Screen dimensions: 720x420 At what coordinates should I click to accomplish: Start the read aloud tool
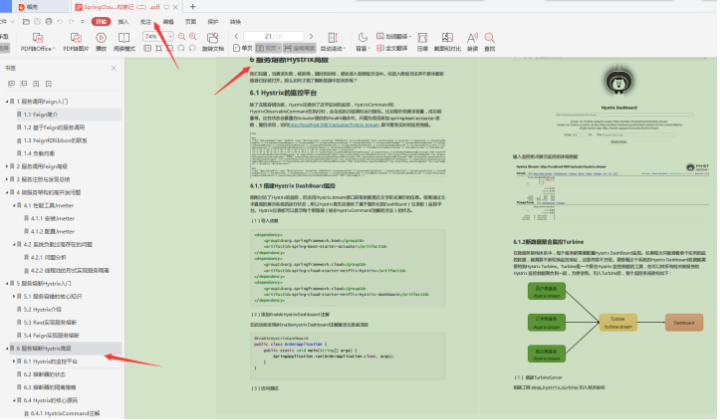tap(472, 41)
